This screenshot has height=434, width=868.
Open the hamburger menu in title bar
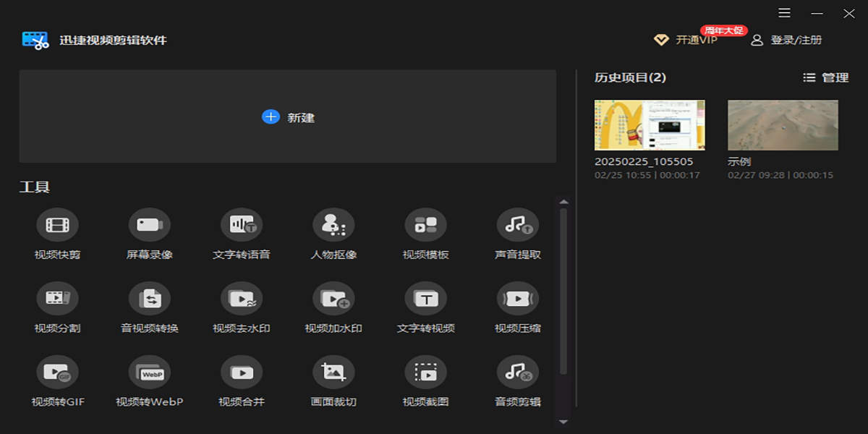click(x=785, y=13)
